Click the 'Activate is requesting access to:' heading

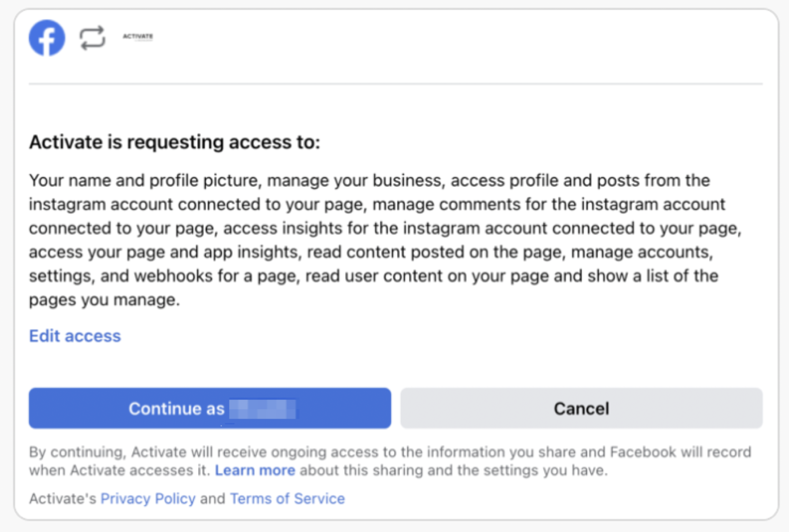tap(174, 142)
